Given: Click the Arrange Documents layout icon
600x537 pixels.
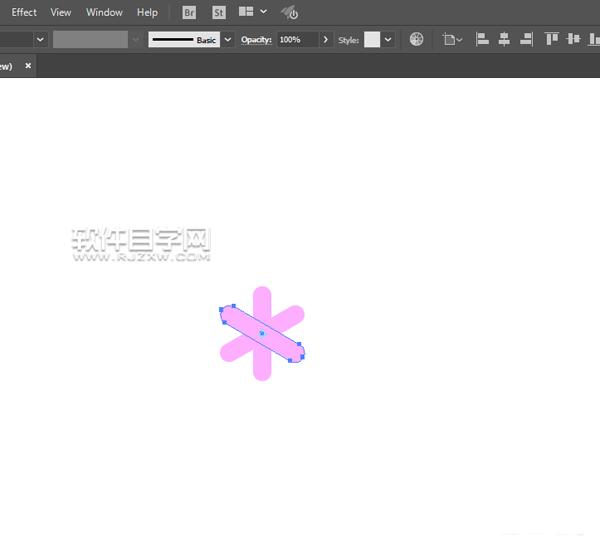Looking at the screenshot, I should pos(246,12).
